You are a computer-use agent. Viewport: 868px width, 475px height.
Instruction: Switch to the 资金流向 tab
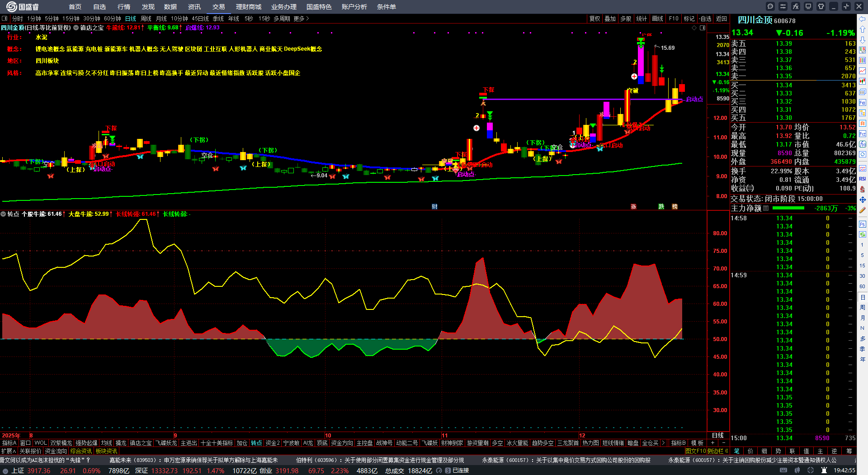point(56,451)
